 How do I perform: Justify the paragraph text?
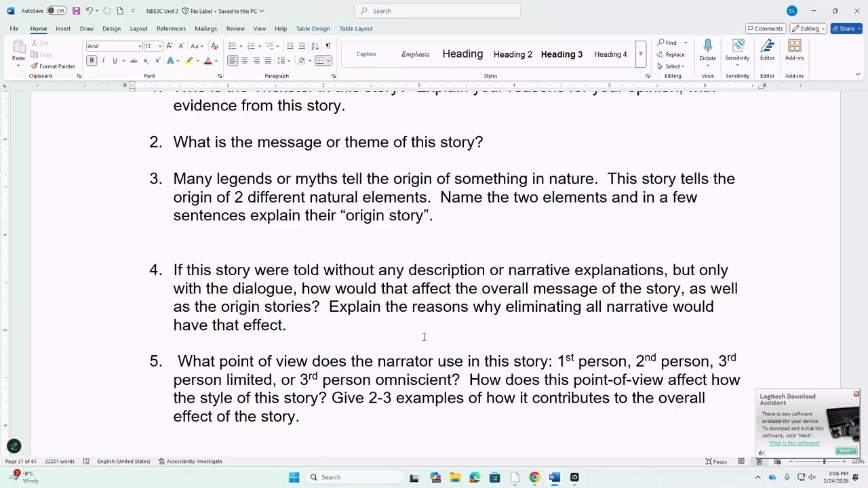268,61
